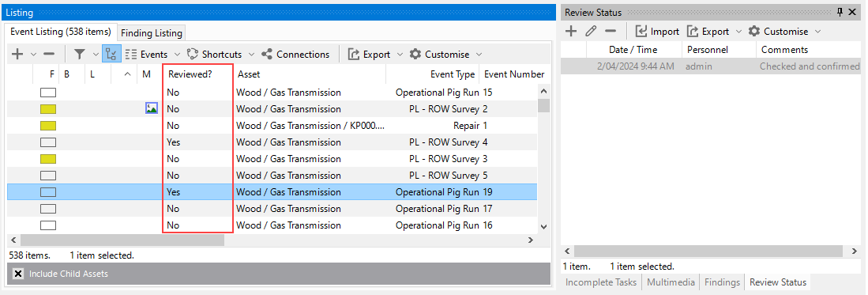Toggle the asset hierarchy tree button
This screenshot has width=868, height=295.
(x=112, y=54)
